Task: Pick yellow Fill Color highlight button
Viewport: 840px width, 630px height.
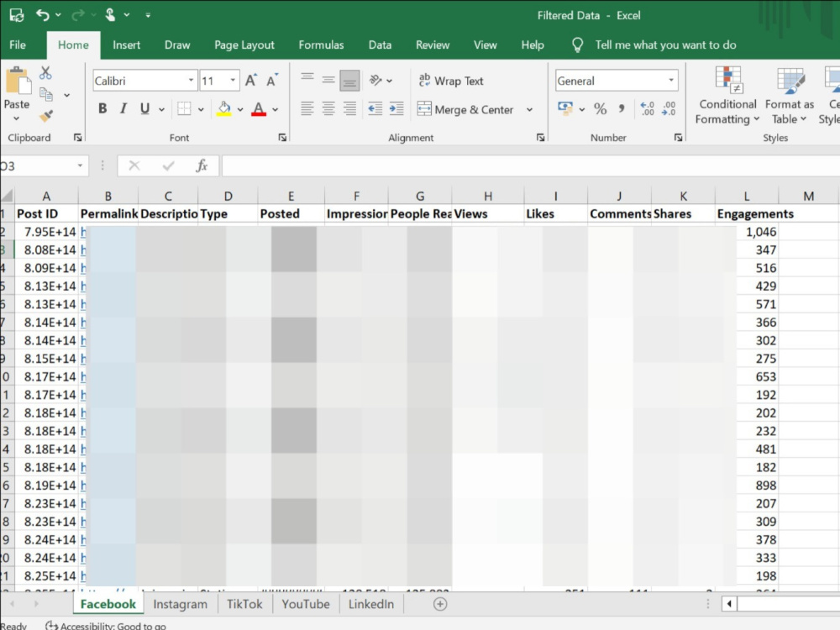Action: (224, 108)
